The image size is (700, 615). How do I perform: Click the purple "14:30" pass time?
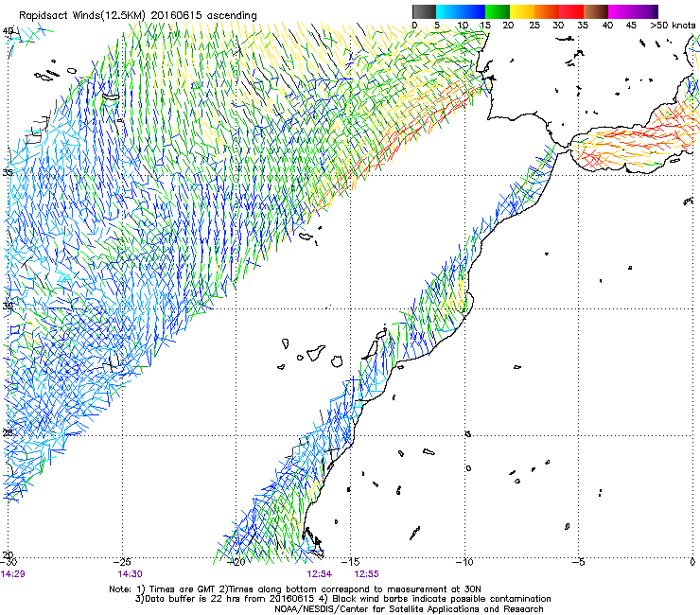coord(130,574)
